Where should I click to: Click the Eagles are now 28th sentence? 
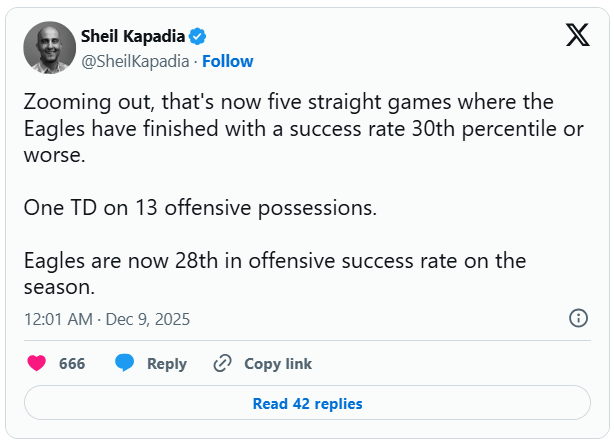pos(274,273)
